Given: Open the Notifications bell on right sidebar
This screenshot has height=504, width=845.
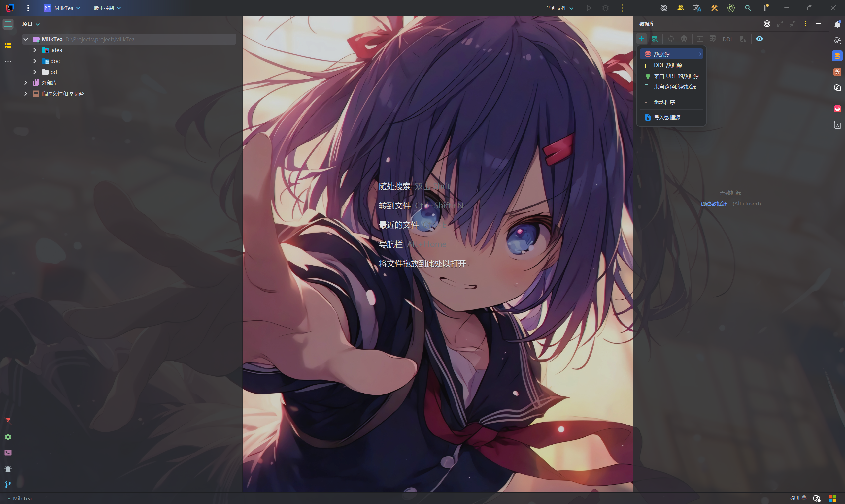Looking at the screenshot, I should [x=837, y=24].
